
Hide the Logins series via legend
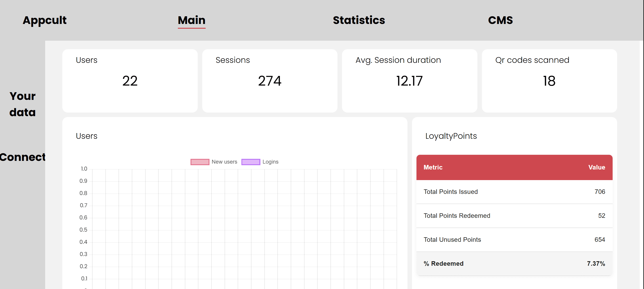[260, 162]
